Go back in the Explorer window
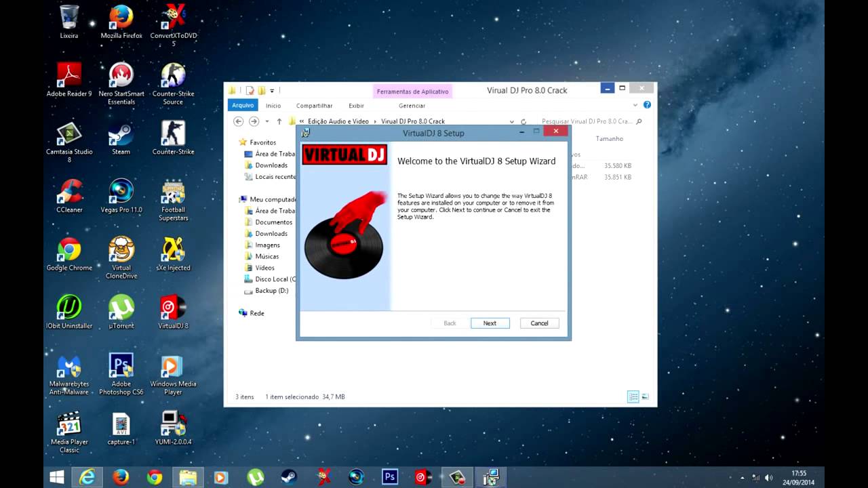The height and width of the screenshot is (488, 868). coord(238,121)
